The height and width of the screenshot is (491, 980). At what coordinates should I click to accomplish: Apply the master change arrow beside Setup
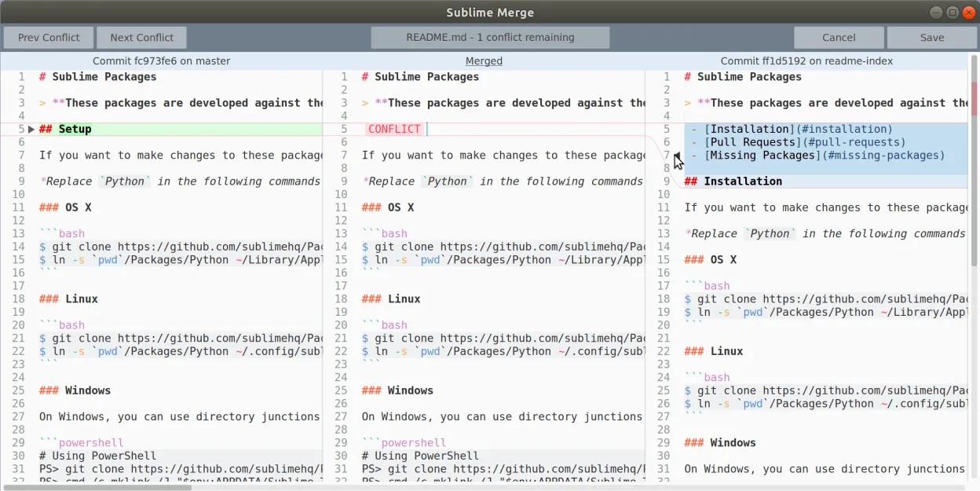pos(31,129)
